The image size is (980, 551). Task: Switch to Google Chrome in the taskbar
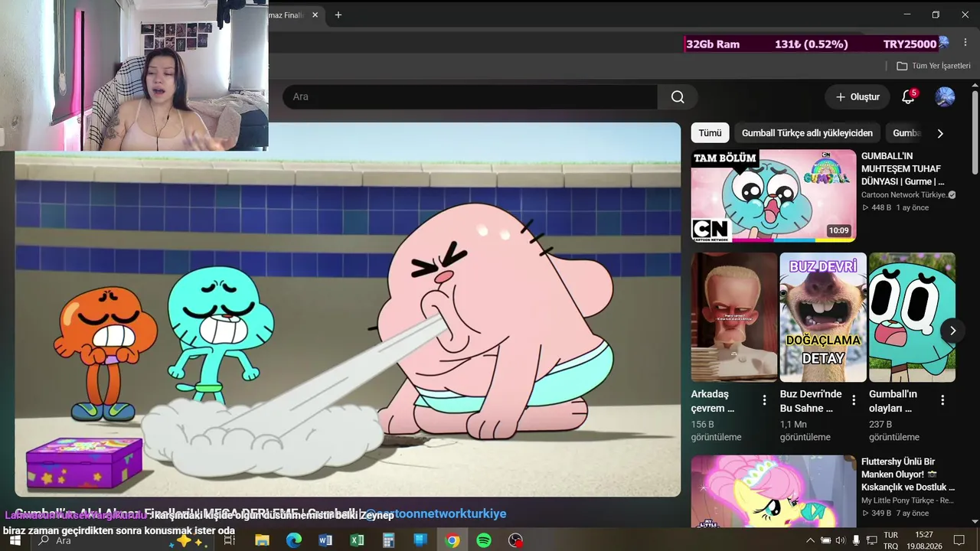tap(452, 540)
